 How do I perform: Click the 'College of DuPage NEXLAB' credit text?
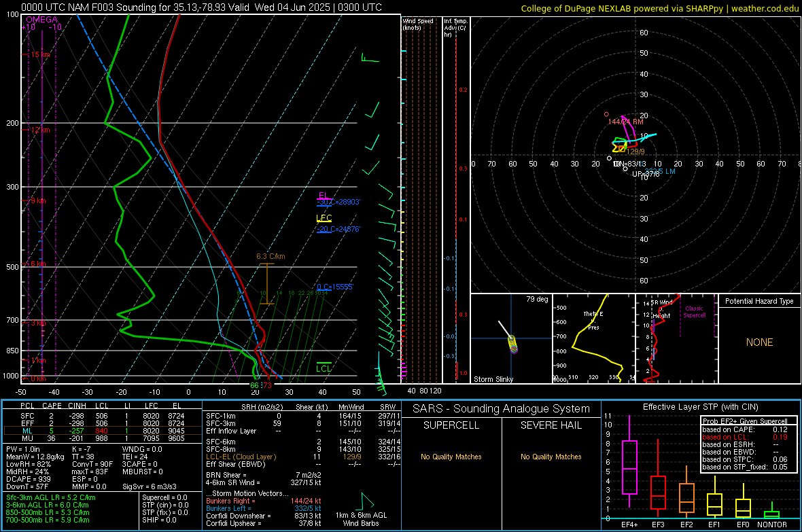(x=660, y=8)
